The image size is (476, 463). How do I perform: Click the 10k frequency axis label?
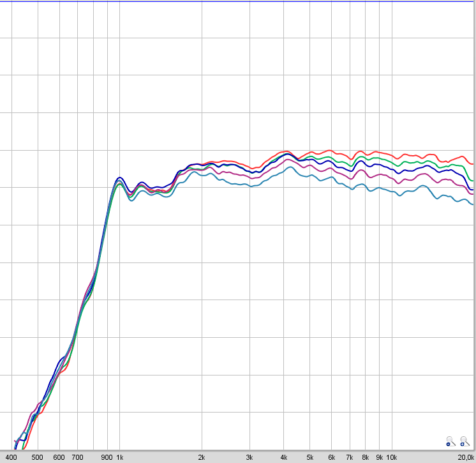[392, 457]
